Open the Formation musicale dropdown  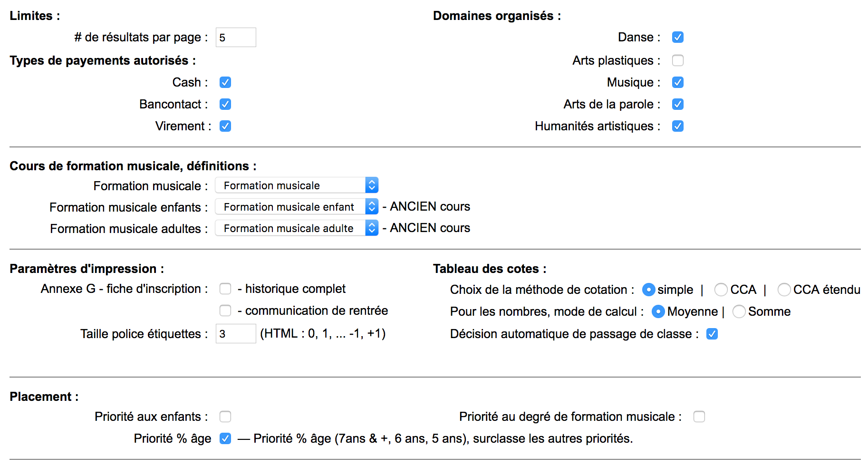pos(297,185)
